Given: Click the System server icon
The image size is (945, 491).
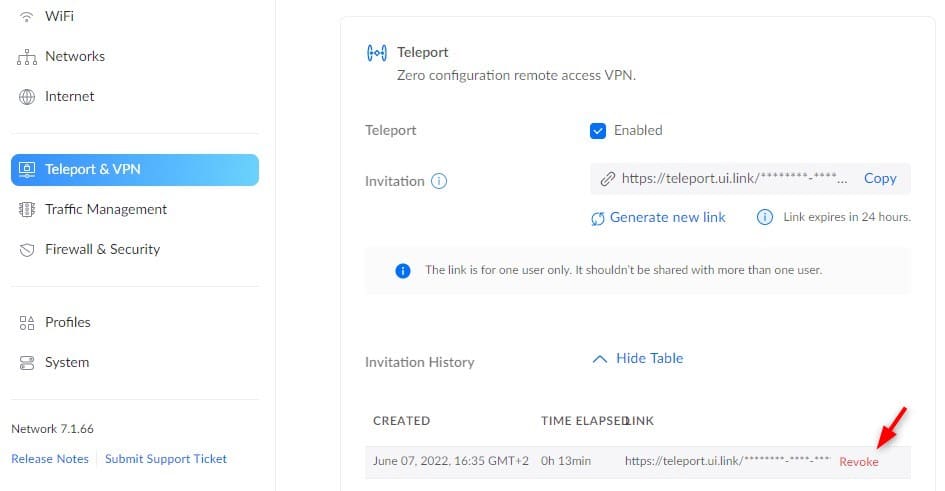Looking at the screenshot, I should 27,363.
